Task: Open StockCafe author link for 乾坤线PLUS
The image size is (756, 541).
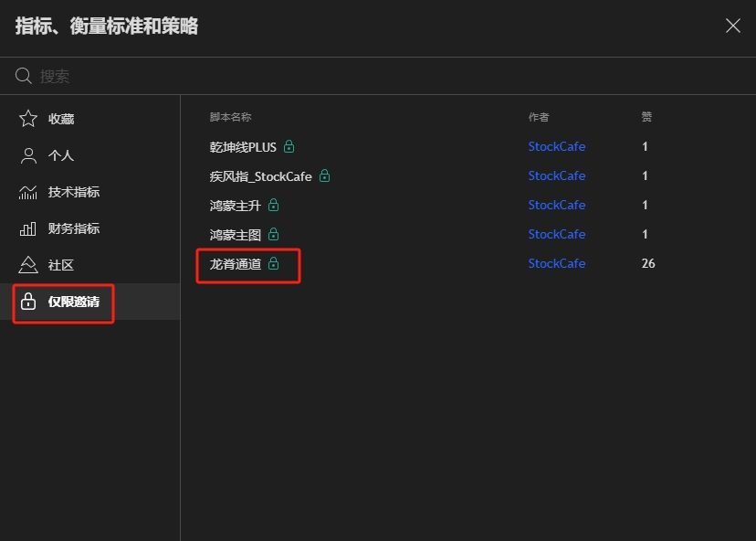Action: coord(556,146)
